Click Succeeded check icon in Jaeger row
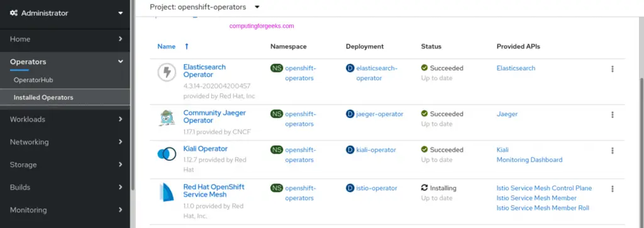Screen dimensions: 644x228 click(x=425, y=114)
